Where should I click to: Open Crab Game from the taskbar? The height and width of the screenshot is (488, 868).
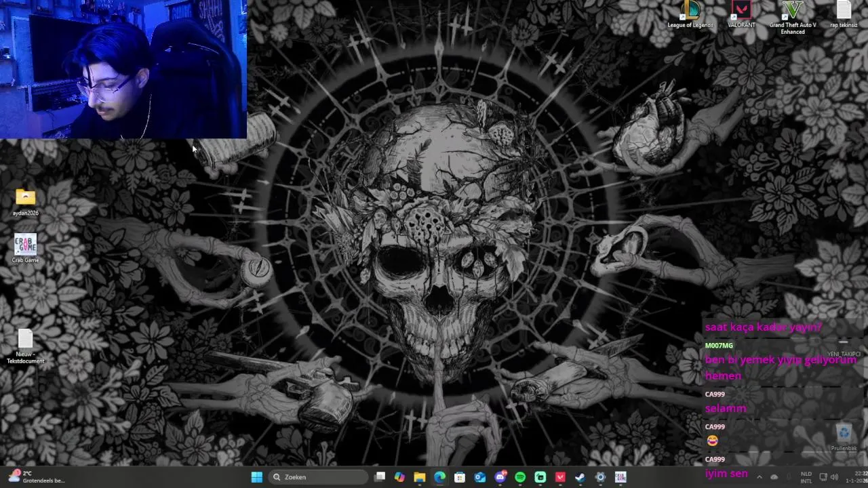point(620,477)
